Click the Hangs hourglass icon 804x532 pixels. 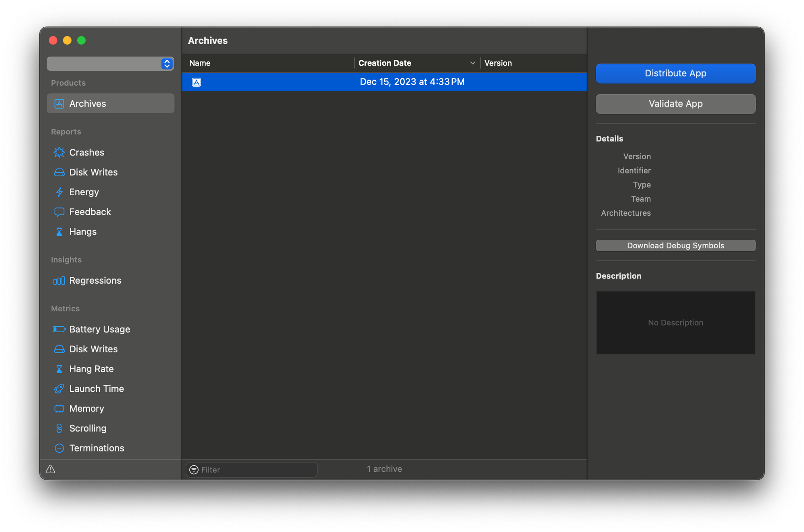pyautogui.click(x=59, y=232)
